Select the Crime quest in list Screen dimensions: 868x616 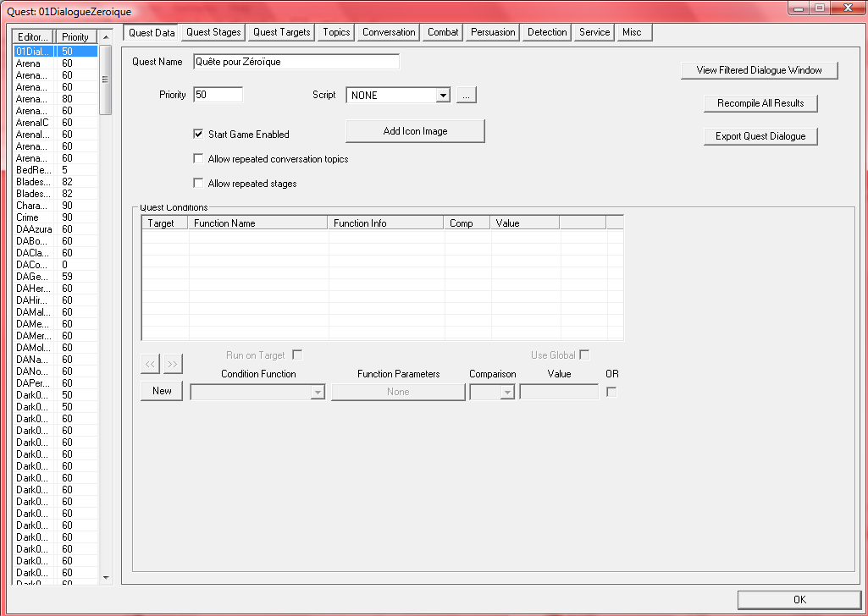pos(28,217)
